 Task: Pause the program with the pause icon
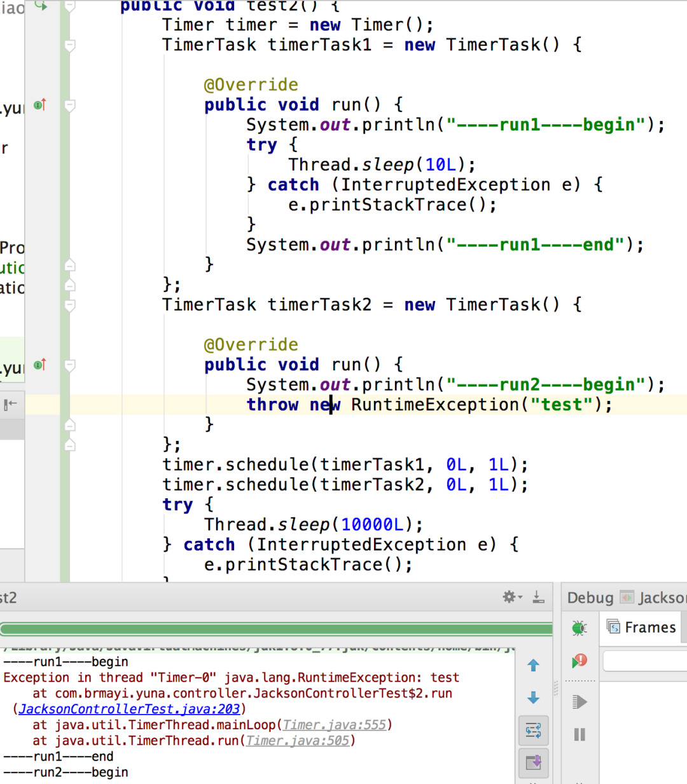coord(579,735)
